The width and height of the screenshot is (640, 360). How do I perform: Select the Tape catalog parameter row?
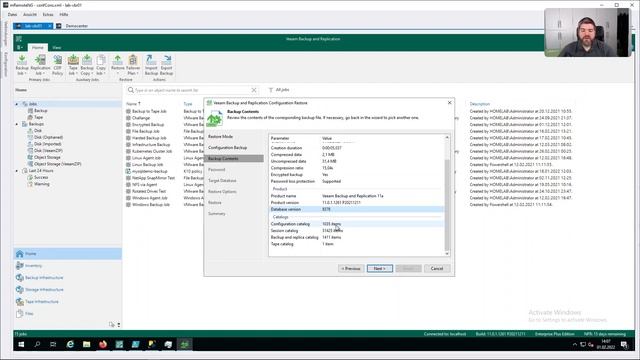click(356, 244)
